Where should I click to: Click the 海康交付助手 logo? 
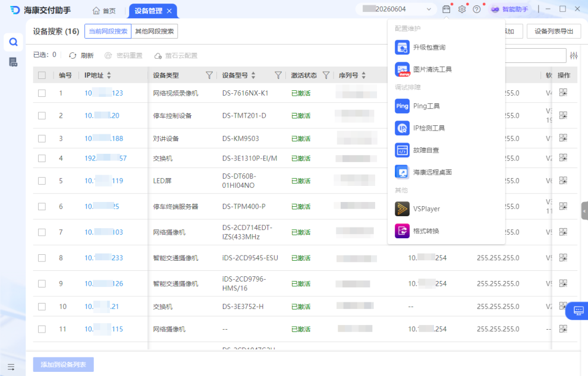pyautogui.click(x=40, y=10)
